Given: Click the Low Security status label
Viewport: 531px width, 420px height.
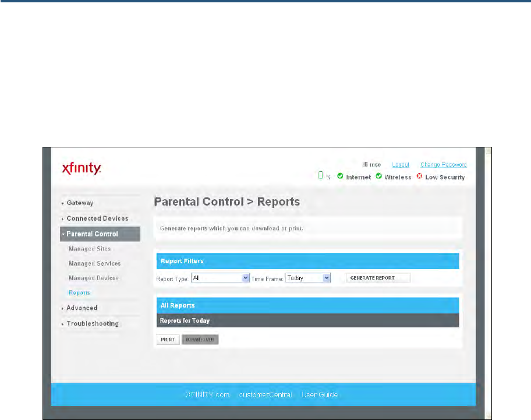Looking at the screenshot, I should [x=445, y=177].
